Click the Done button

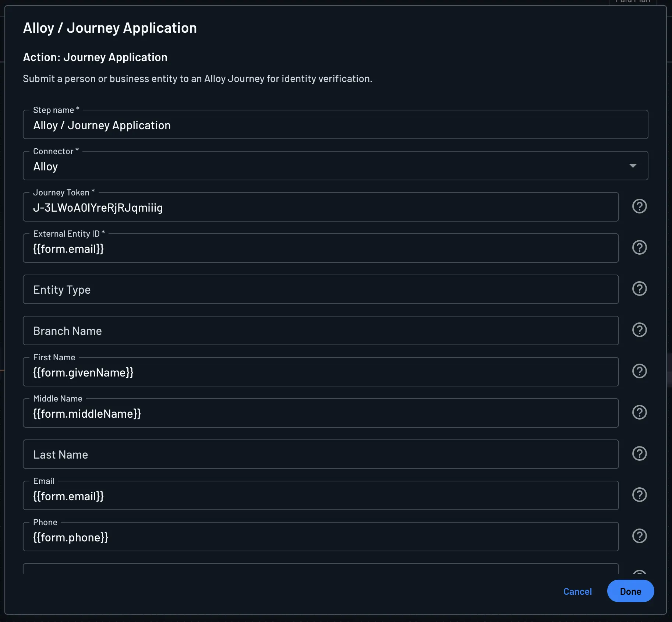[630, 591]
